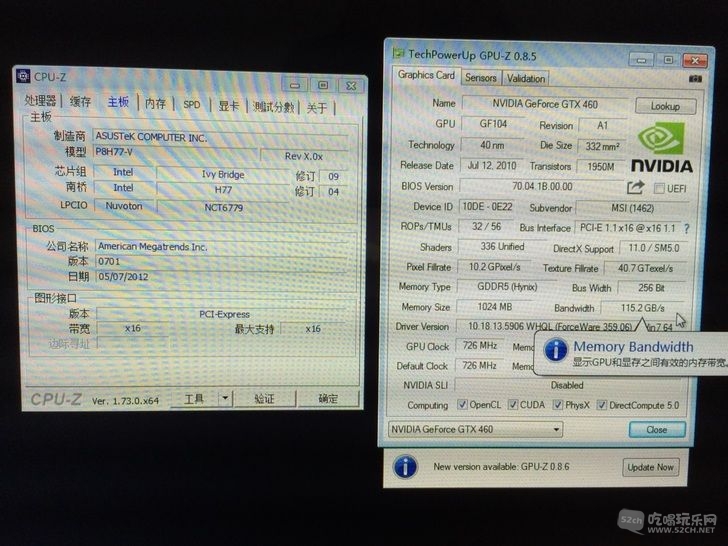Expand the CPU-Z 工具 dropdown arrow

click(x=225, y=398)
